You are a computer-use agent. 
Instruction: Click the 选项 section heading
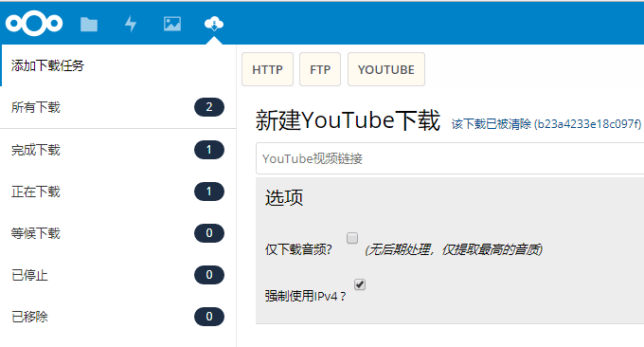[x=284, y=198]
